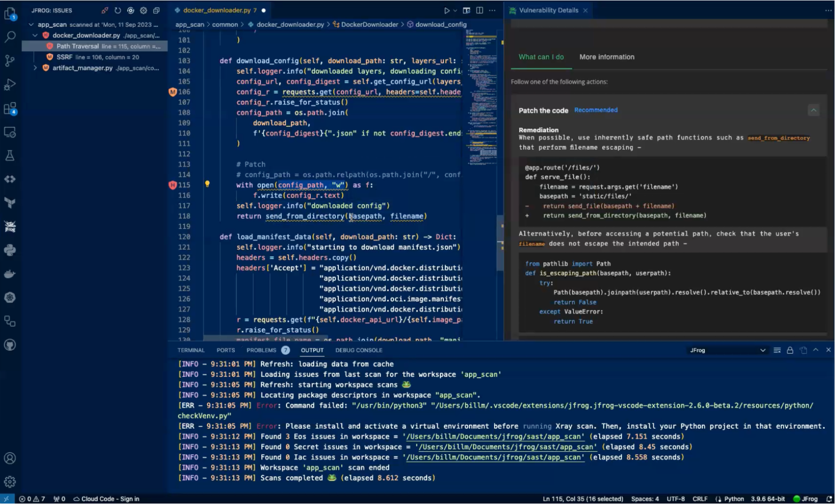Split the editor right
Screen dimensions: 835x504
point(479,10)
